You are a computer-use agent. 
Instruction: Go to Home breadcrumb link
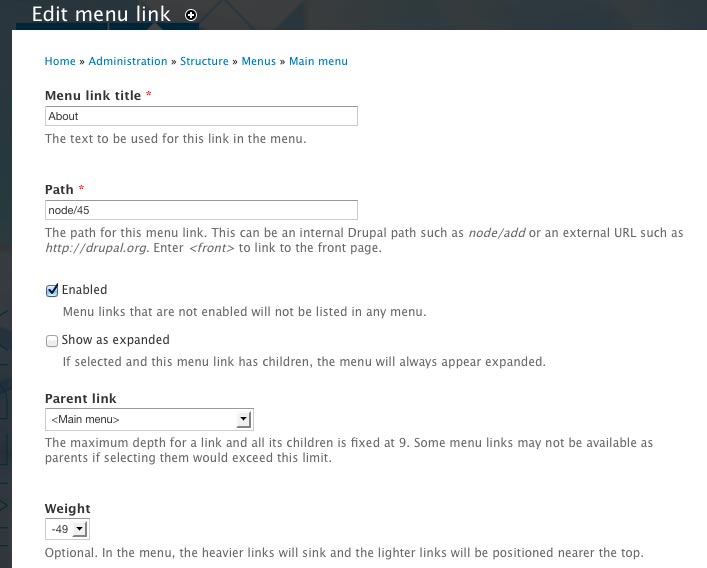[60, 61]
